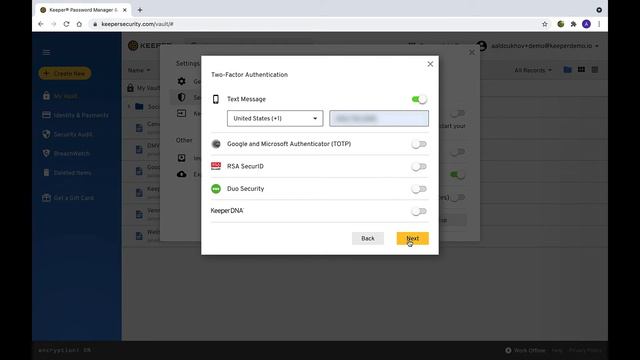Image resolution: width=640 pixels, height=360 pixels.
Task: Click the Google Authenticator icon
Action: tap(216, 144)
